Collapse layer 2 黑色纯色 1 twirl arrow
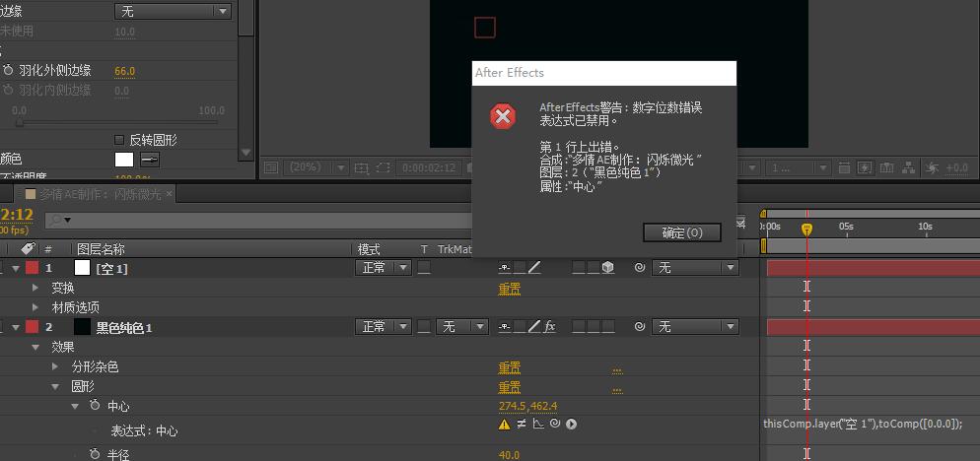The height and width of the screenshot is (461, 980). point(16,327)
